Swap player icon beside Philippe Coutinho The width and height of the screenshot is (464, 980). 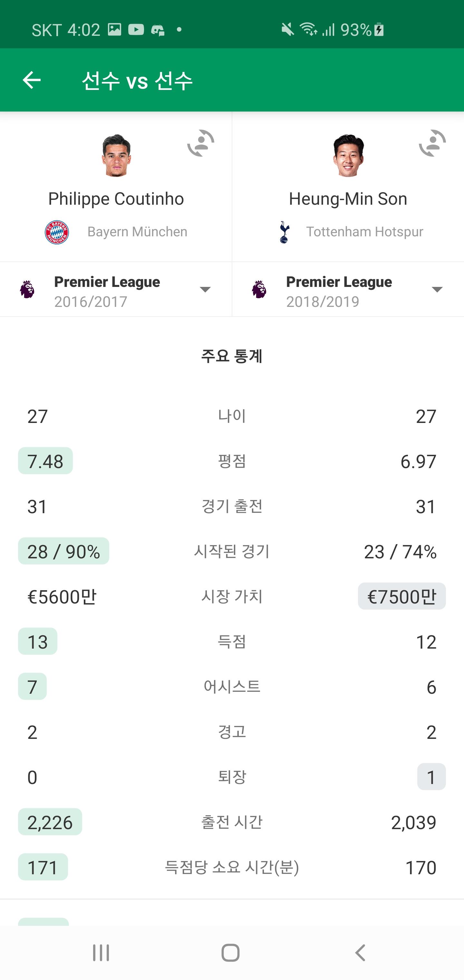(x=201, y=143)
